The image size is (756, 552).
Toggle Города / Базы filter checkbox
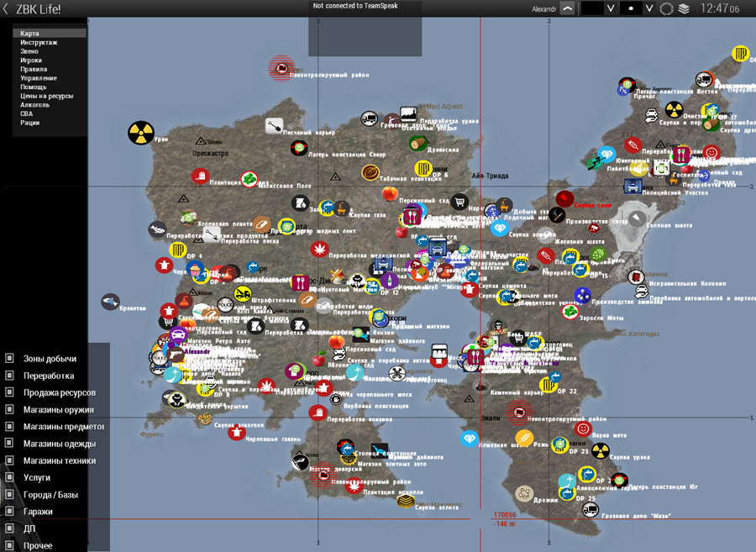pos(9,494)
